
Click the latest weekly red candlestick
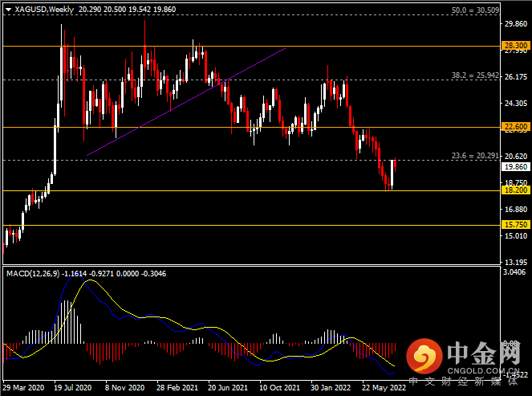click(395, 165)
